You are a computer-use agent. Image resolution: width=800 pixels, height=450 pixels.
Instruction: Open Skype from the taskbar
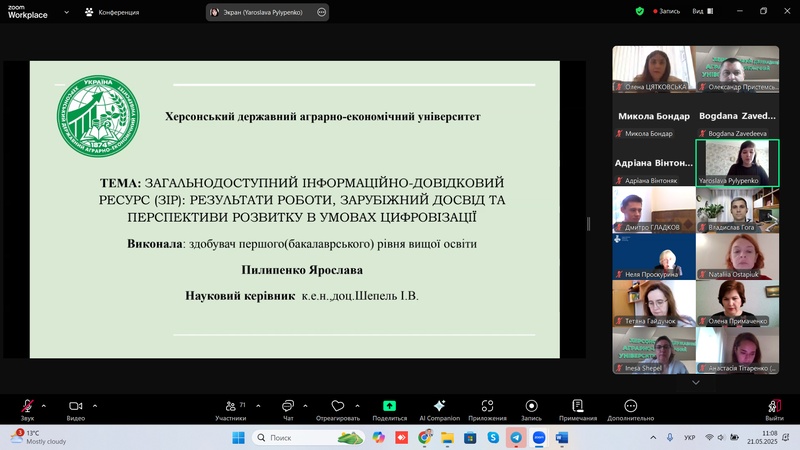coord(493,438)
